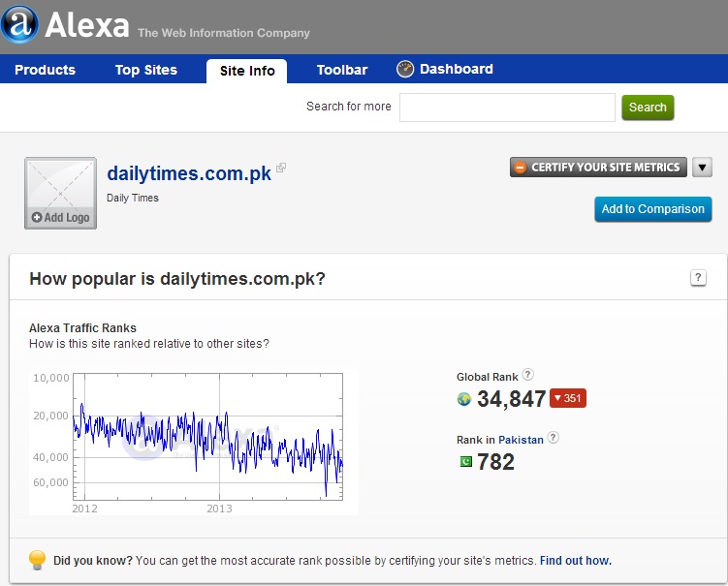Expand the dropdown arrow next to Certify
The image size is (728, 586).
(x=702, y=167)
